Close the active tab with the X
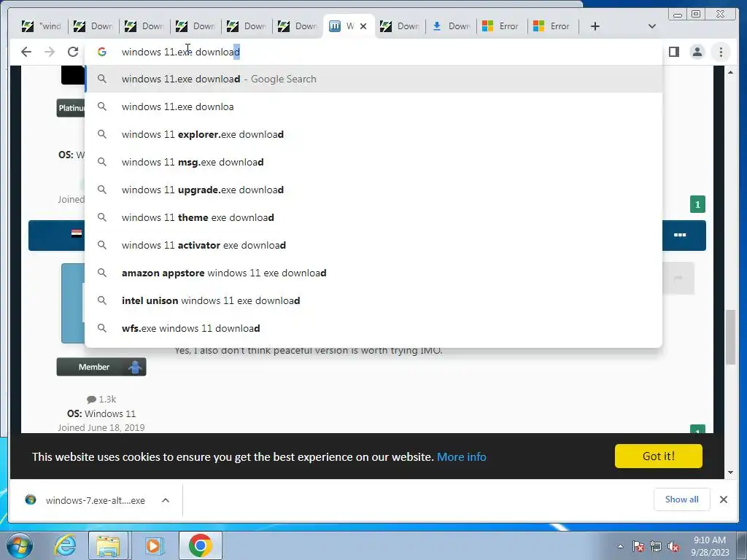The height and width of the screenshot is (560, 747). click(363, 26)
